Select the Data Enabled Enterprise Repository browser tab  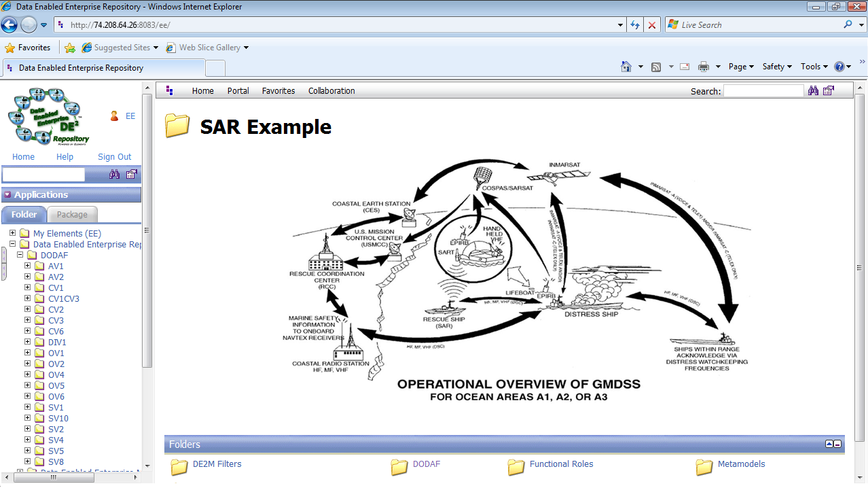click(104, 68)
